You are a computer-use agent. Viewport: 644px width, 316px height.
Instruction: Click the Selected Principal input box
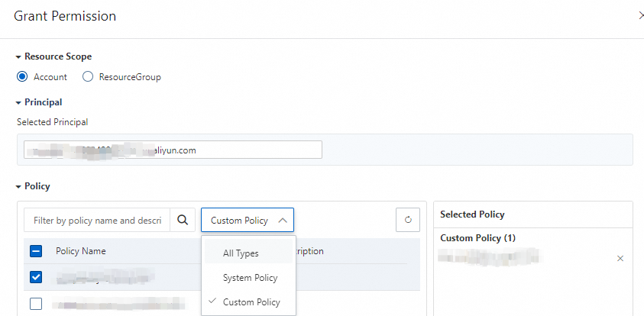click(x=173, y=150)
